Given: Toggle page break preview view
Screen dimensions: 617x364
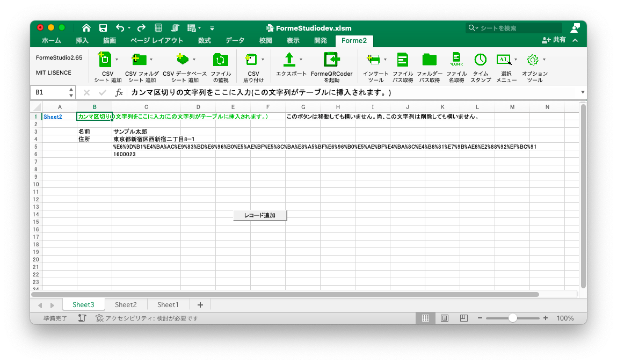Looking at the screenshot, I should tap(463, 318).
